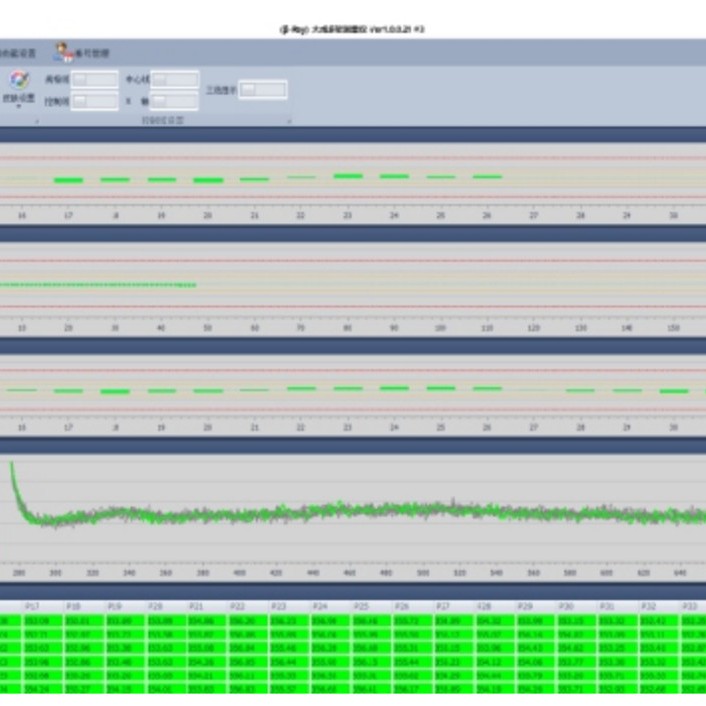Select the P31 column header
The height and width of the screenshot is (706, 706).
pos(619,607)
